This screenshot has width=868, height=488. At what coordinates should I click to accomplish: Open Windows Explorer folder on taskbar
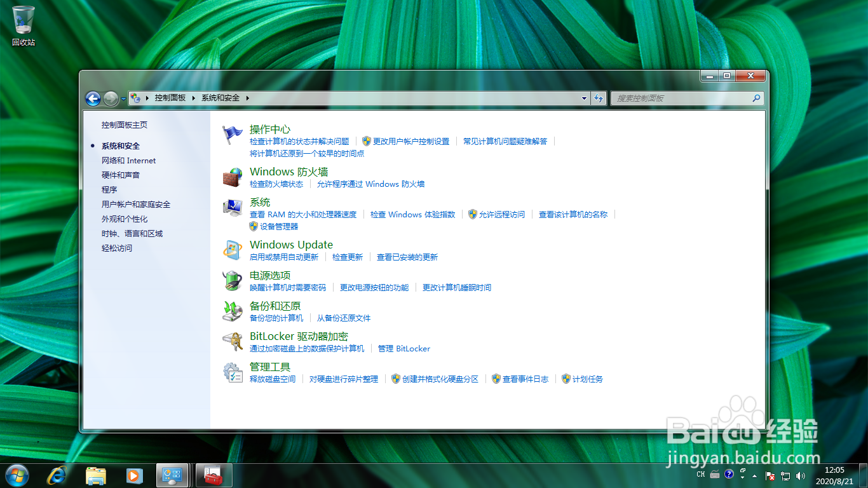[96, 475]
